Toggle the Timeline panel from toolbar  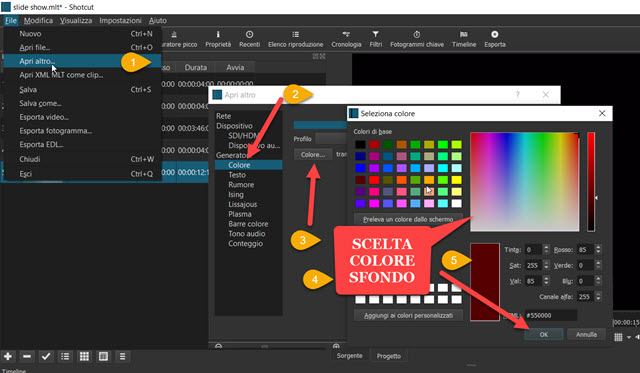464,39
